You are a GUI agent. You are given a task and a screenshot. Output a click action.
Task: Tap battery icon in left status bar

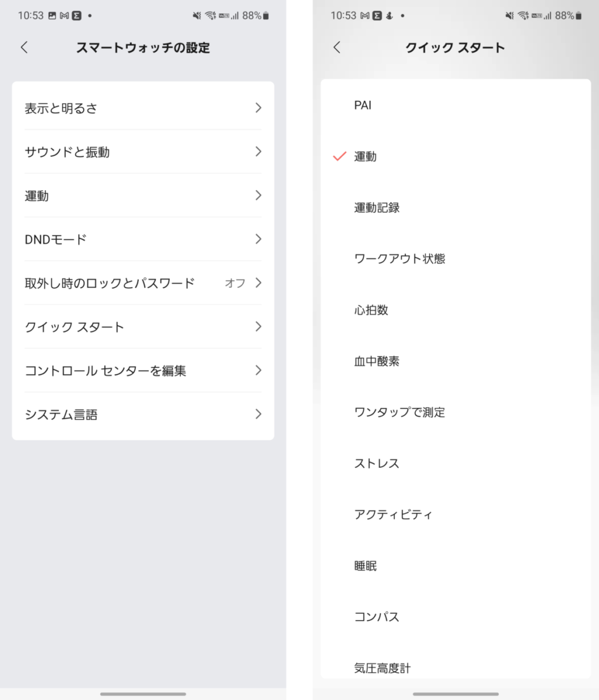click(266, 16)
